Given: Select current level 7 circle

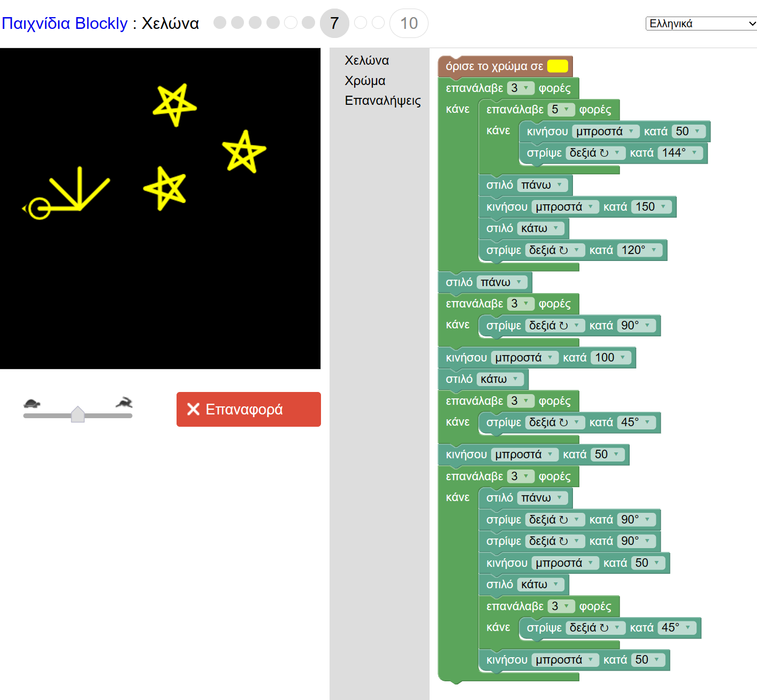Looking at the screenshot, I should coord(334,24).
